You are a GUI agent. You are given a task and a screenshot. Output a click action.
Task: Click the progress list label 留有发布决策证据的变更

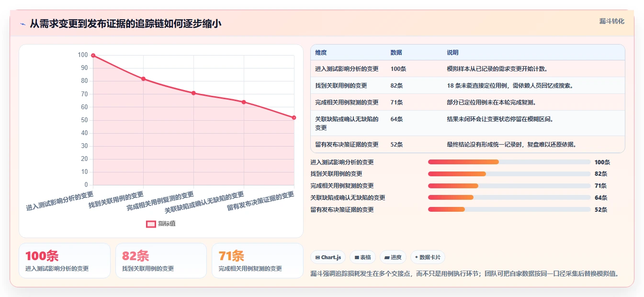click(342, 209)
